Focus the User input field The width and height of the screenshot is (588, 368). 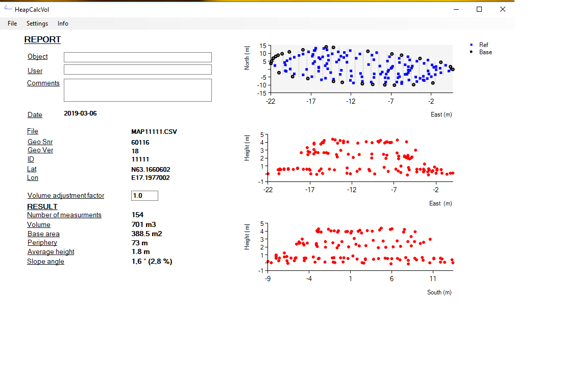[138, 70]
